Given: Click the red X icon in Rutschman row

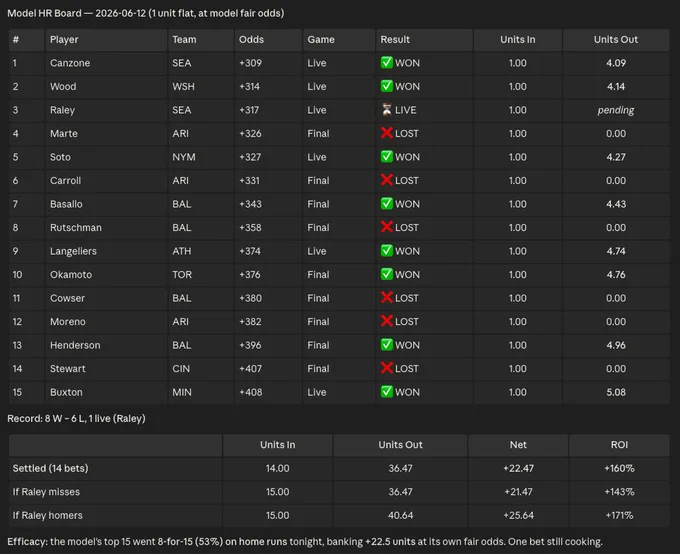Looking at the screenshot, I should click(387, 227).
